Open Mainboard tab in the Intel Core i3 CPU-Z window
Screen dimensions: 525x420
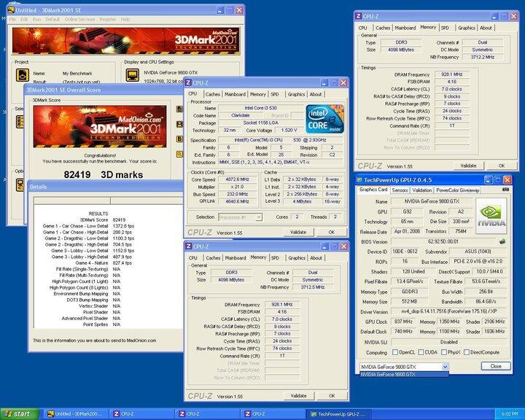(235, 95)
